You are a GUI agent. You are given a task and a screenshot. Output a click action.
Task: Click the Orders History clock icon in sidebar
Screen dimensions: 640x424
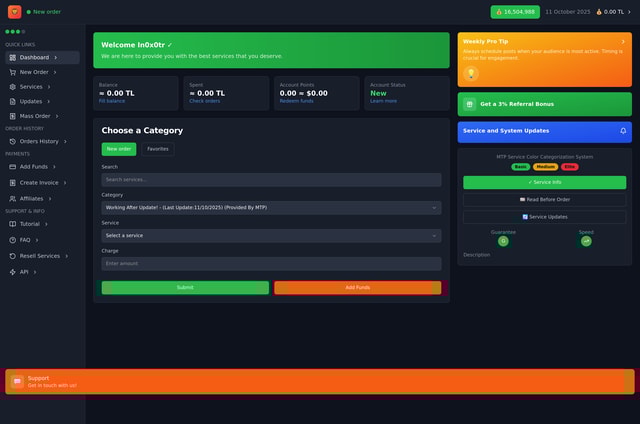pyautogui.click(x=12, y=141)
